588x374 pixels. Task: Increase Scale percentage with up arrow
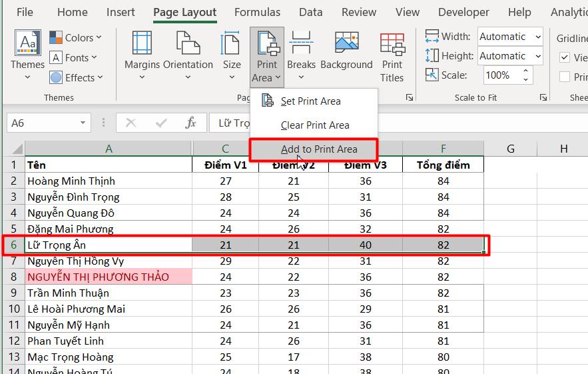coord(527,71)
